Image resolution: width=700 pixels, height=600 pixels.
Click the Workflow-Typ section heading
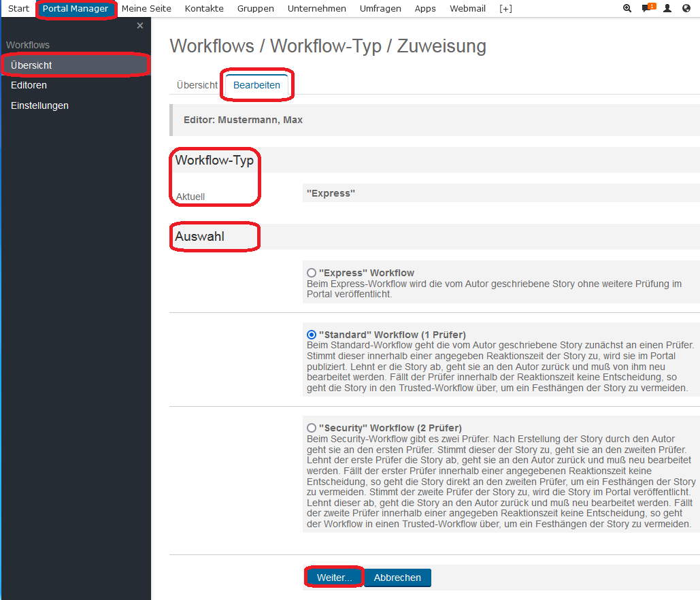click(x=214, y=161)
